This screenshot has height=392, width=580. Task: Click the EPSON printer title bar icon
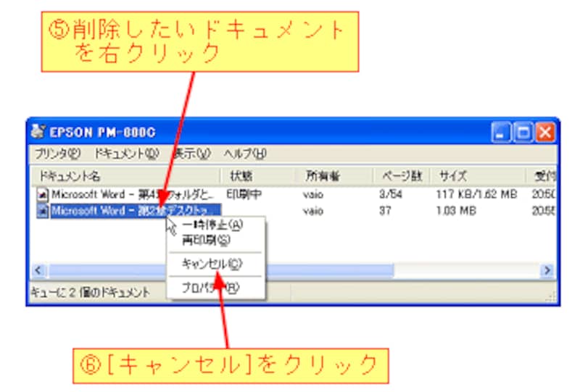(38, 132)
